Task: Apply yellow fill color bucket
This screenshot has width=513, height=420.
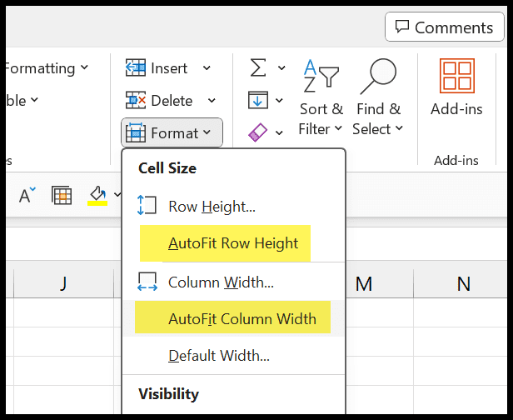Action: tap(97, 196)
